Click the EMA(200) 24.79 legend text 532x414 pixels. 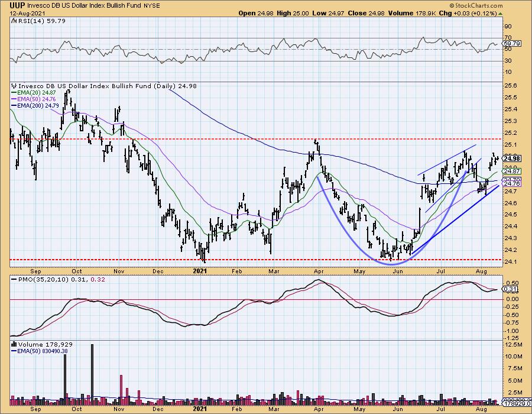click(x=38, y=105)
